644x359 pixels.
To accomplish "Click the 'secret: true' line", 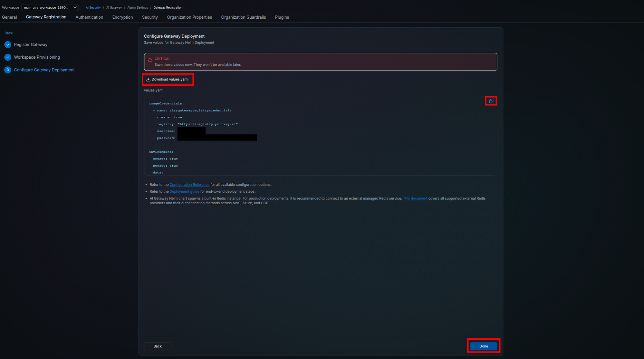I will 165,166.
